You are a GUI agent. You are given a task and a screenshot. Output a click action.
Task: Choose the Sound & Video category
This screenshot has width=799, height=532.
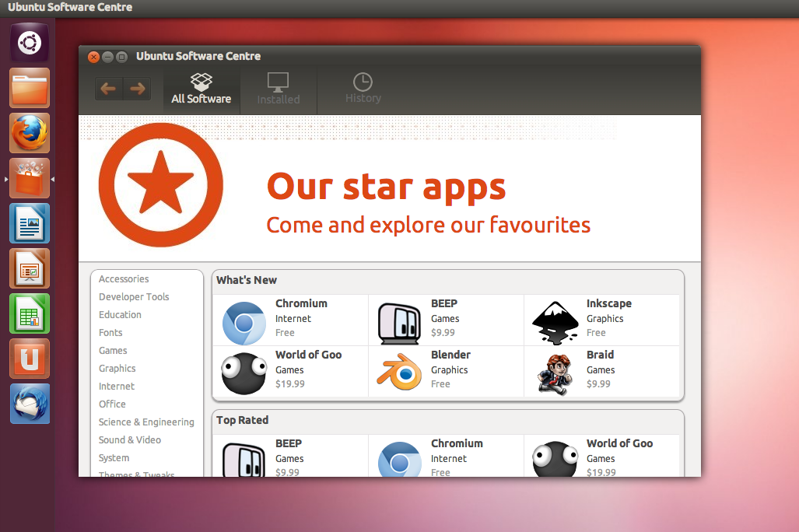coord(130,440)
